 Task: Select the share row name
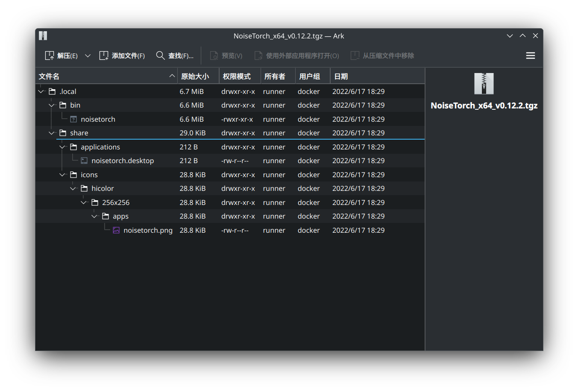[79, 133]
